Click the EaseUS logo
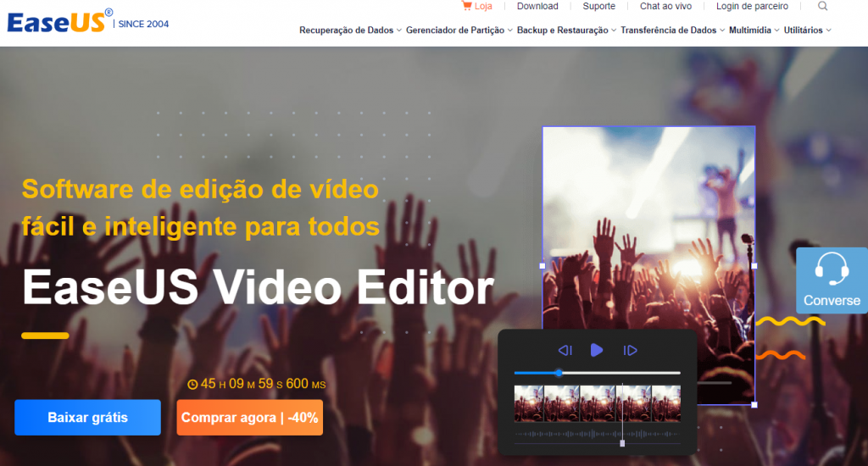 [60, 21]
